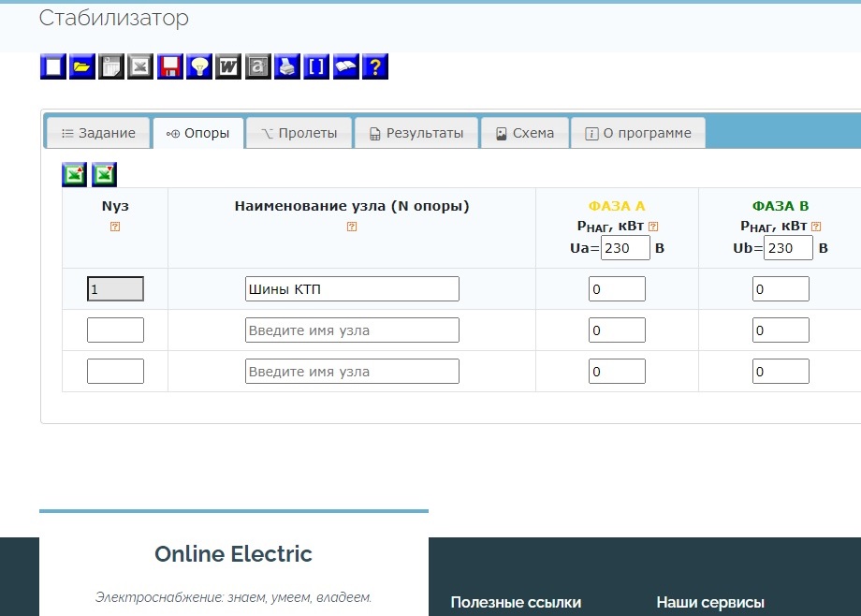Select the Опоры tab
The width and height of the screenshot is (861, 616).
tap(198, 133)
